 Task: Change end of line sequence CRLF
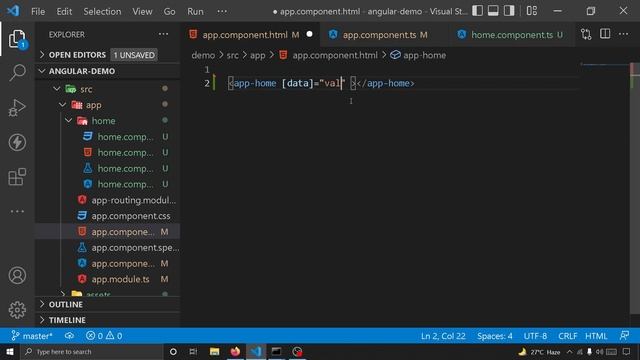[567, 336]
